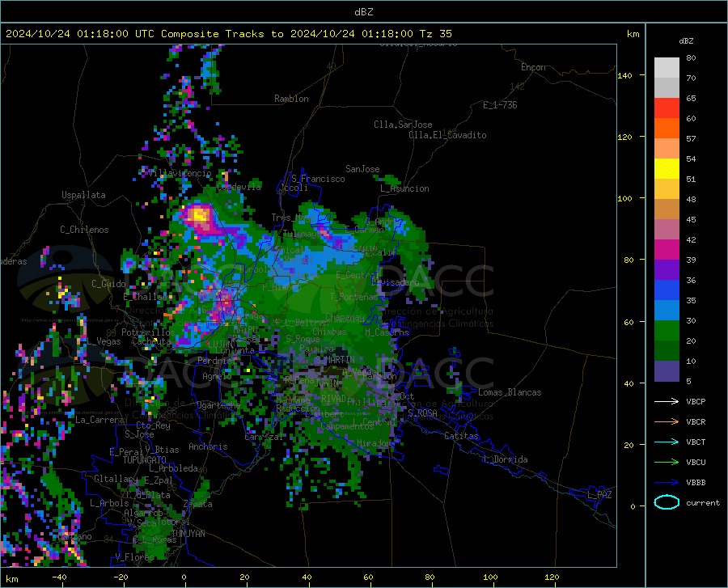Click the 'E_1-736' map label
Viewport: 728px width, 588px height.
point(500,105)
